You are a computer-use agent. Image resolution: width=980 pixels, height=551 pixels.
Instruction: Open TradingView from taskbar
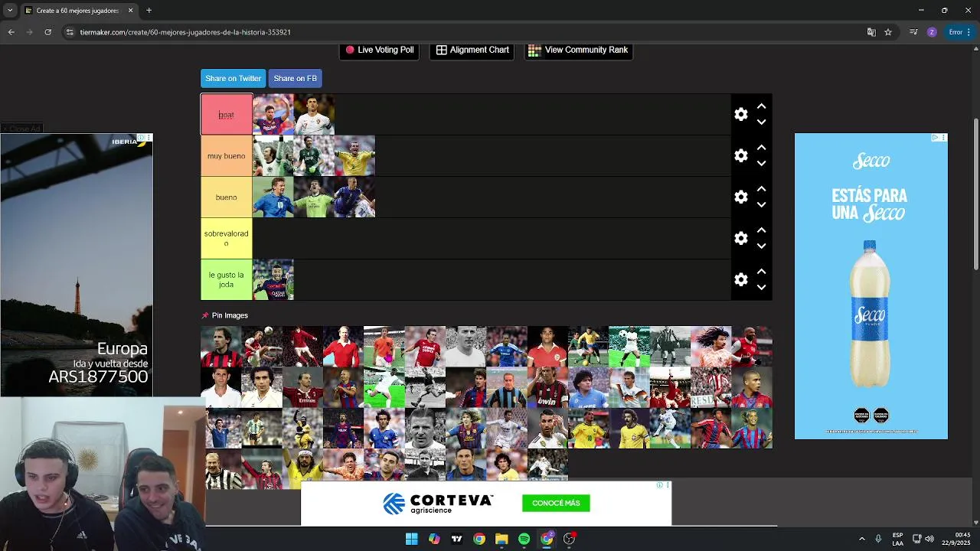click(x=457, y=539)
